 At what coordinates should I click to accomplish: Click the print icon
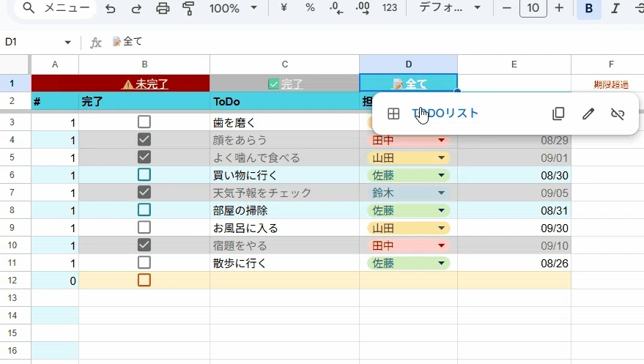163,8
